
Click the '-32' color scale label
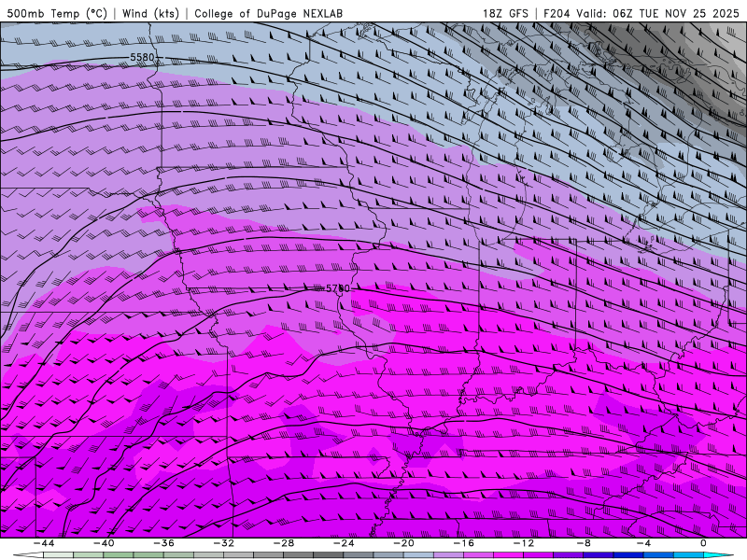(x=224, y=543)
